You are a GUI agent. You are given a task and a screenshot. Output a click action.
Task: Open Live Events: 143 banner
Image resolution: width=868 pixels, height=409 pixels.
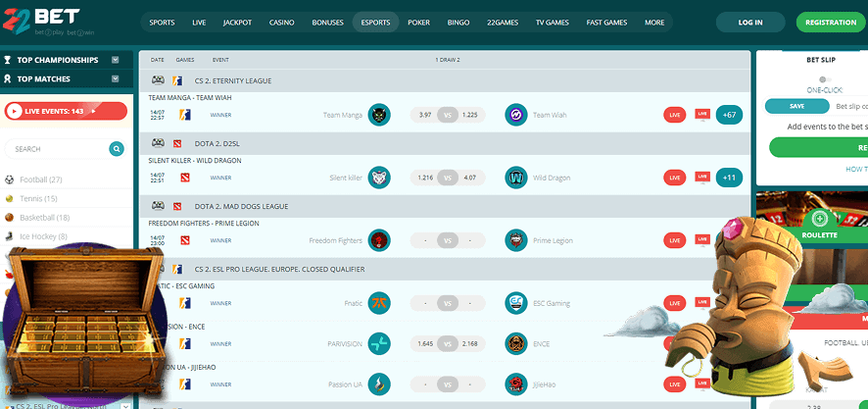(x=66, y=111)
